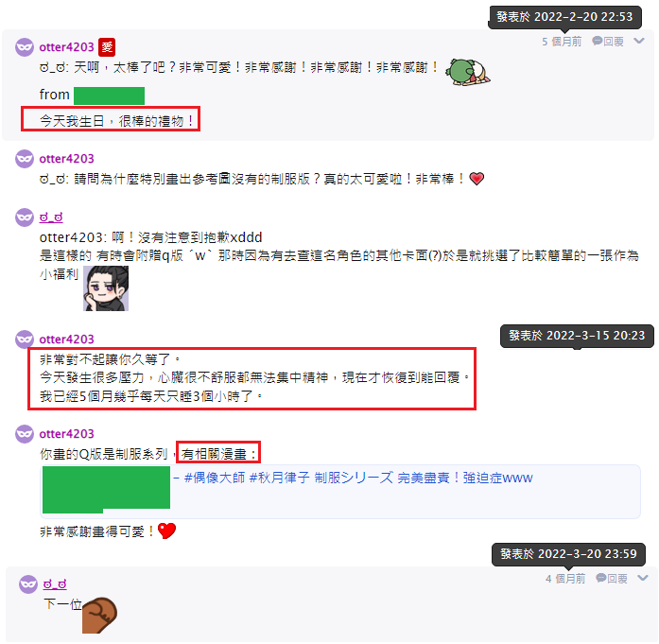Click ಠ_ಠ username on 下一位 comment
This screenshot has height=644, width=659.
click(x=55, y=583)
